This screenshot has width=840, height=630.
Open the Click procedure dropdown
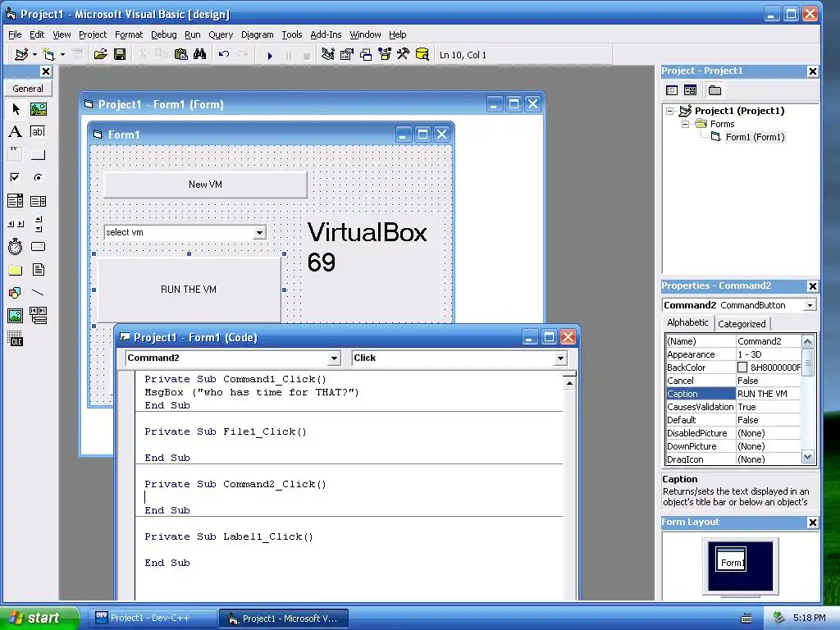[560, 358]
